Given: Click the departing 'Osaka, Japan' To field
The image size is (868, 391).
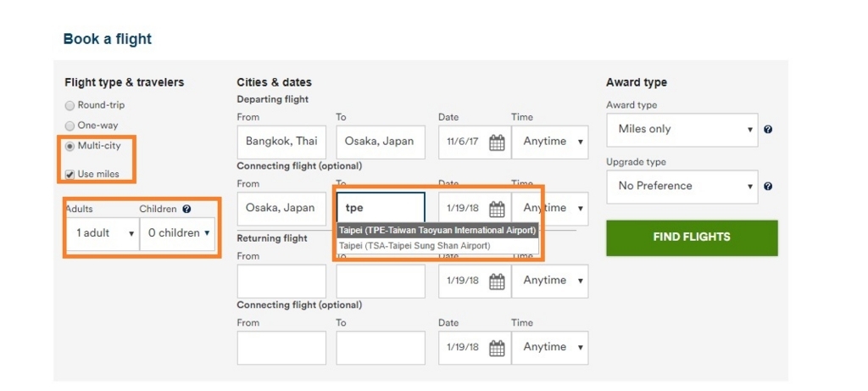Looking at the screenshot, I should point(381,142).
